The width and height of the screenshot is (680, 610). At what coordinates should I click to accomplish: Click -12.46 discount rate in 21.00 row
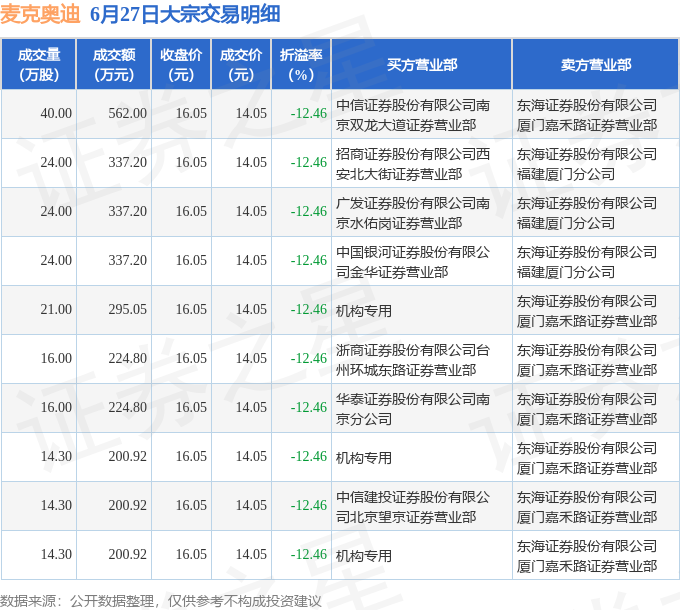[308, 310]
